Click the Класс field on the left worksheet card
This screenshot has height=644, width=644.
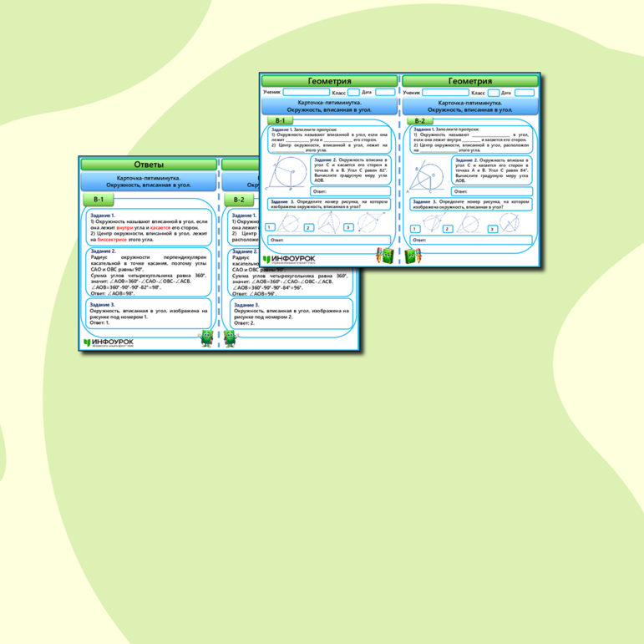pyautogui.click(x=353, y=93)
